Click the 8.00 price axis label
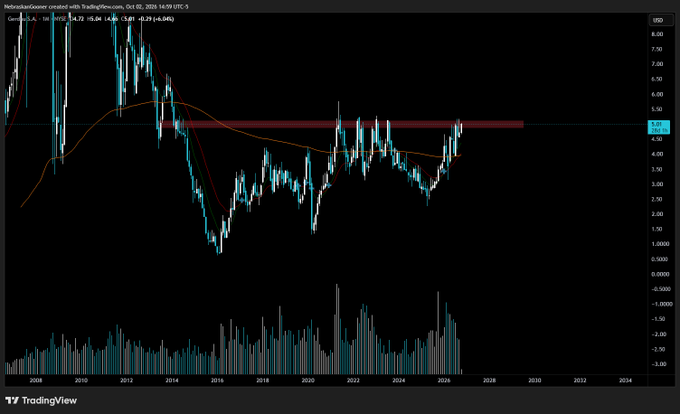 click(657, 34)
